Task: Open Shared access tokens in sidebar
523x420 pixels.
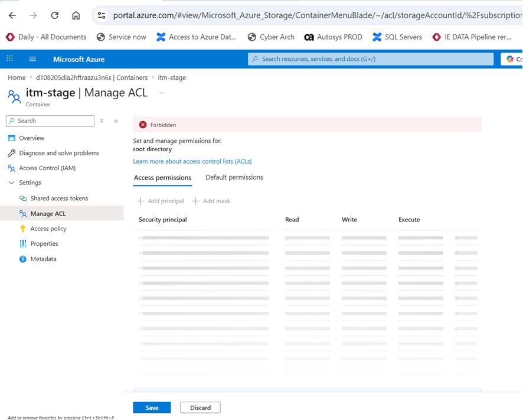Action: coord(59,198)
